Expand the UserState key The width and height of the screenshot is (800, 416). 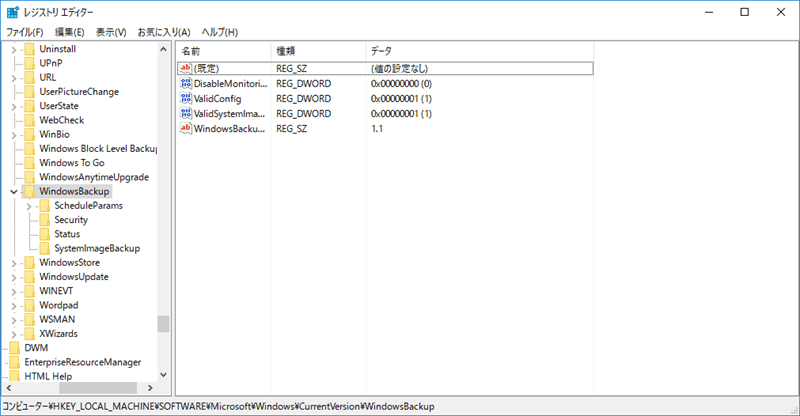(14, 107)
